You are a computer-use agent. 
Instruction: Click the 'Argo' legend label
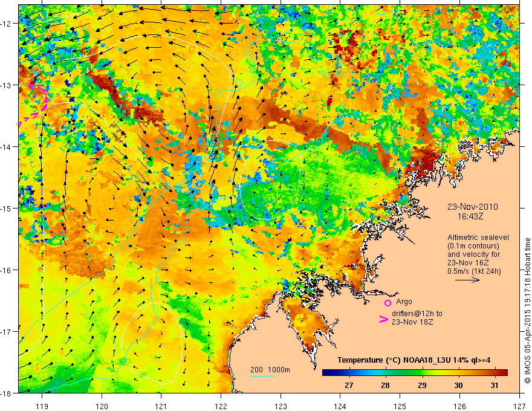point(404,302)
